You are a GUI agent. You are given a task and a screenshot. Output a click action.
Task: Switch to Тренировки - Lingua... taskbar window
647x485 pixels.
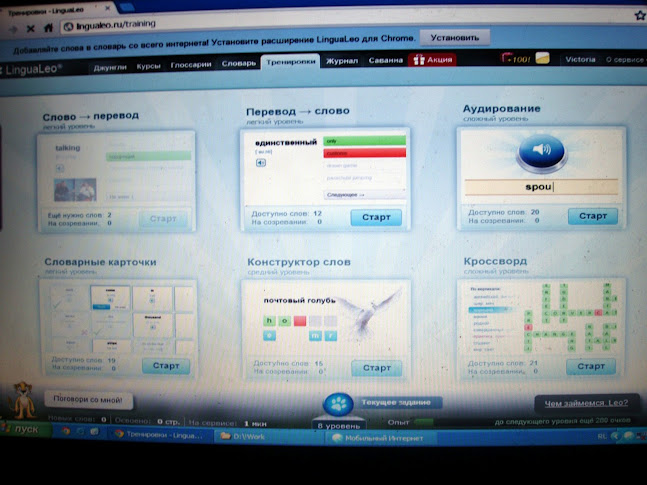point(160,435)
